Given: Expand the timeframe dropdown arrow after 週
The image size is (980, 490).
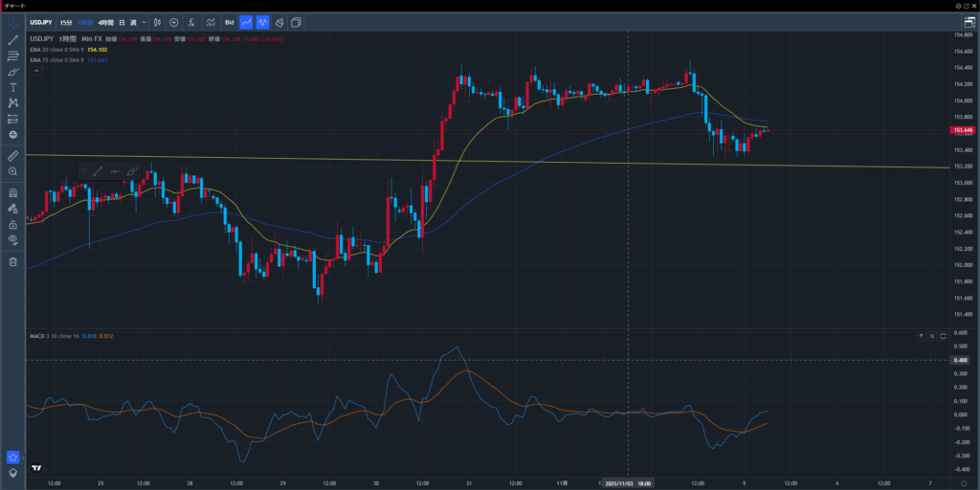Looking at the screenshot, I should coord(144,22).
